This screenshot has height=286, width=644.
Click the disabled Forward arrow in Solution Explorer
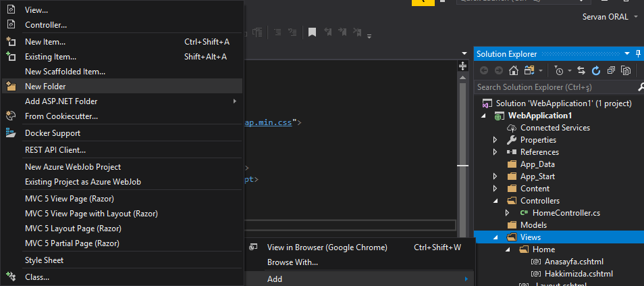(x=499, y=71)
